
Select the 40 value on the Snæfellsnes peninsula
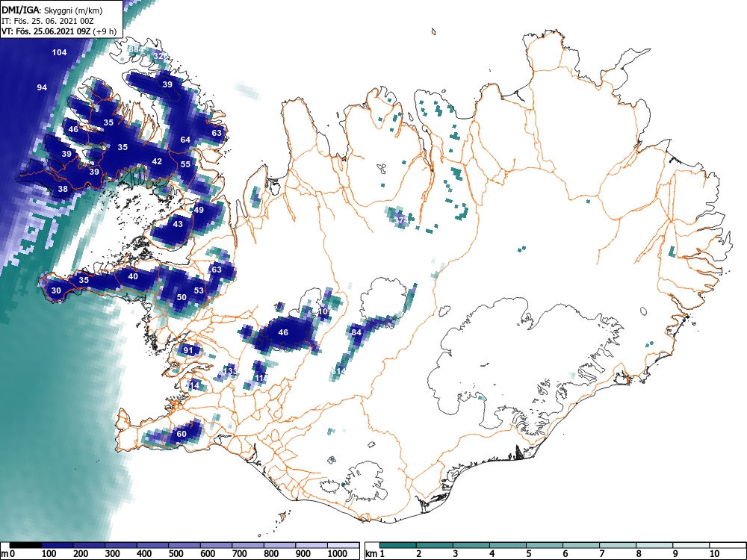pyautogui.click(x=133, y=277)
